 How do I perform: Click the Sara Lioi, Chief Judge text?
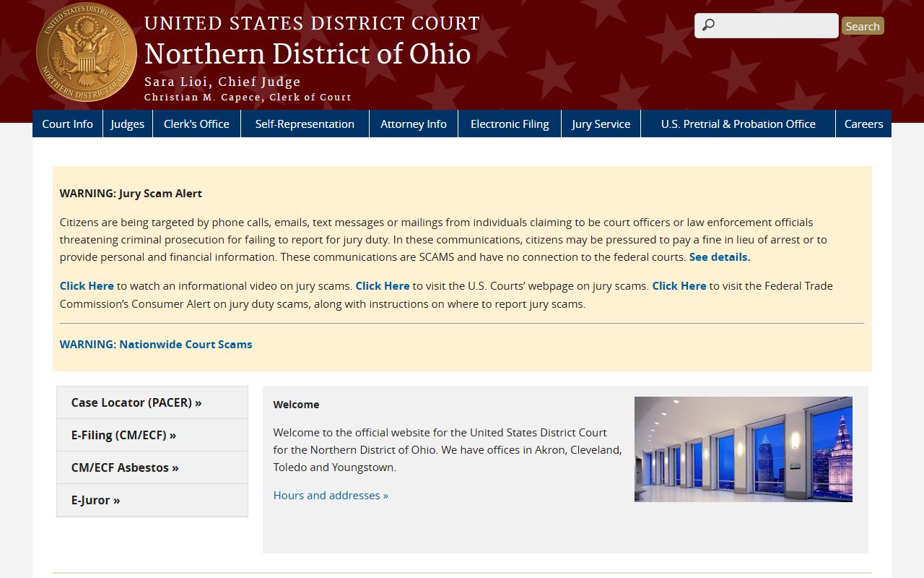222,82
